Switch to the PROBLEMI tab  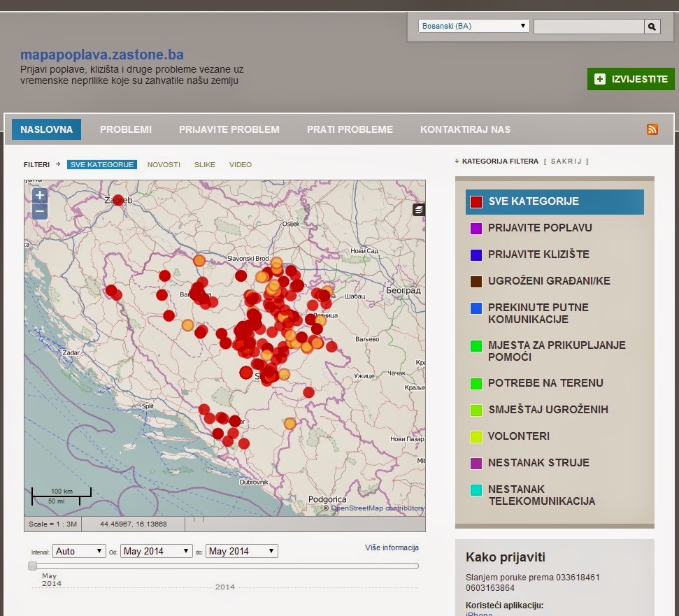126,129
